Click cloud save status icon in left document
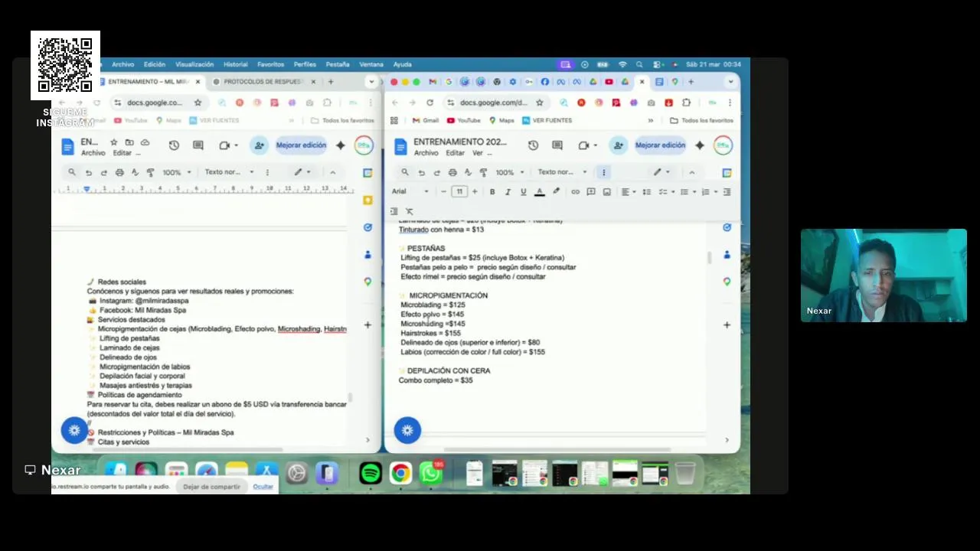Image resolution: width=980 pixels, height=551 pixels. [145, 142]
